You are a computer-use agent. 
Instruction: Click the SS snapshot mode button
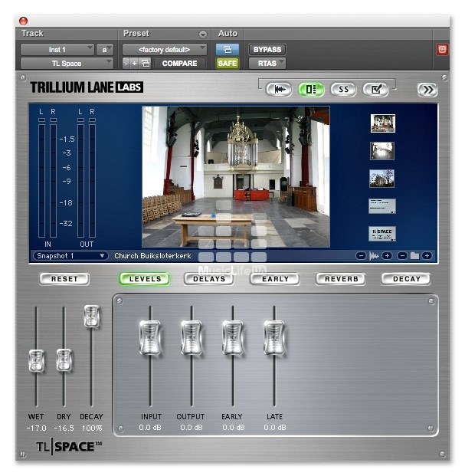pos(343,90)
